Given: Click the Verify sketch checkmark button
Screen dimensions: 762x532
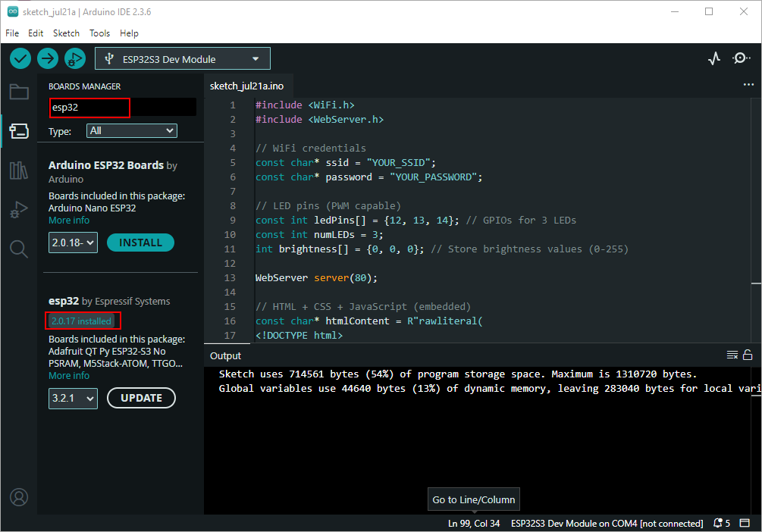Looking at the screenshot, I should (x=20, y=59).
